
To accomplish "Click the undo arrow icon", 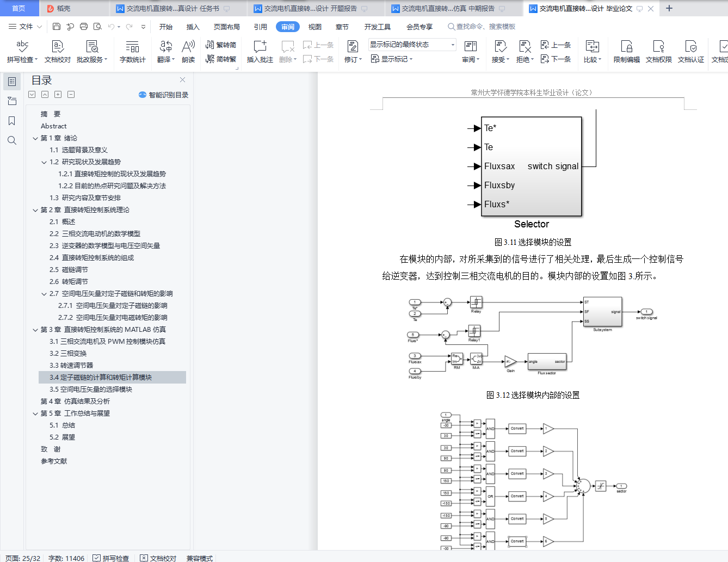I will coord(112,27).
